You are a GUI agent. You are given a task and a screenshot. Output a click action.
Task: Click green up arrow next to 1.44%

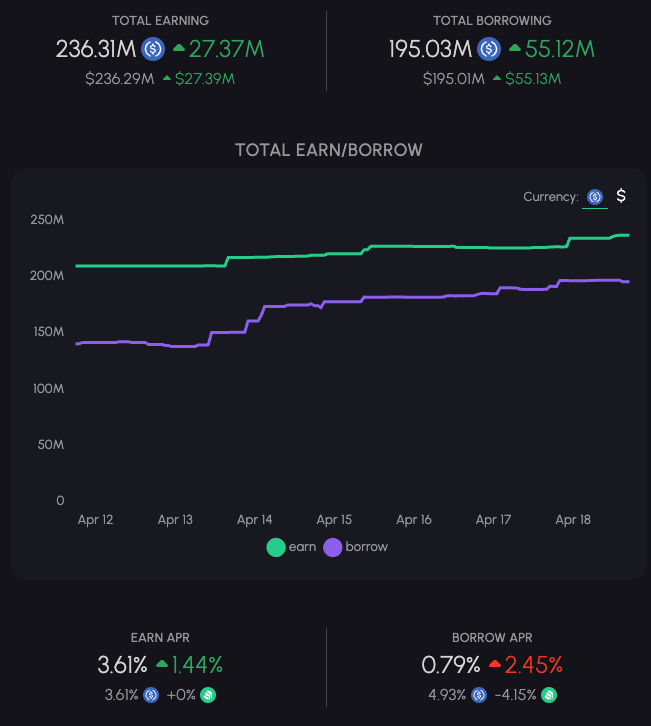tap(162, 664)
